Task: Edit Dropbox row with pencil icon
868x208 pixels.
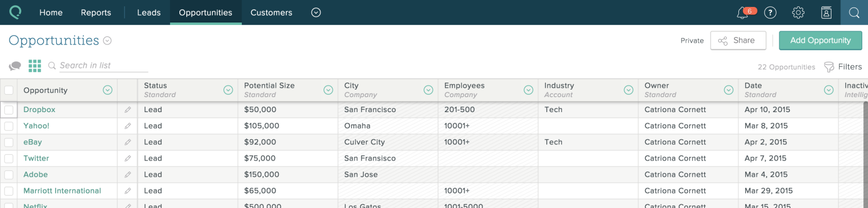Action: (128, 110)
